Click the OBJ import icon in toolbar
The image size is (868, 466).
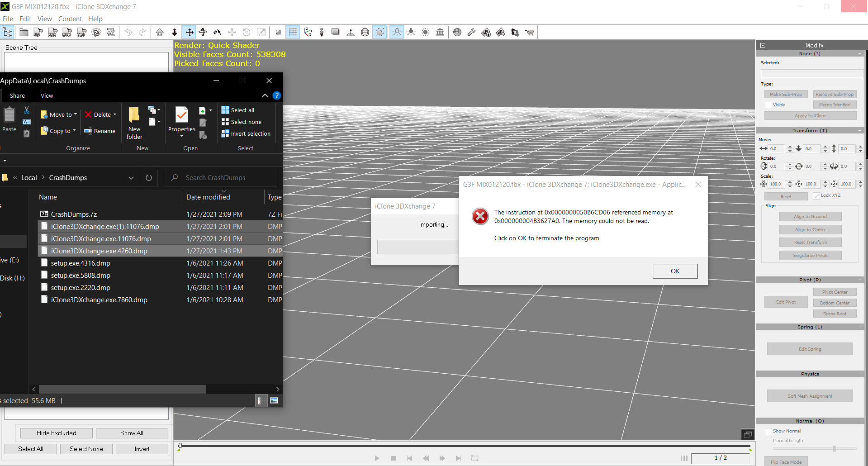pos(81,32)
